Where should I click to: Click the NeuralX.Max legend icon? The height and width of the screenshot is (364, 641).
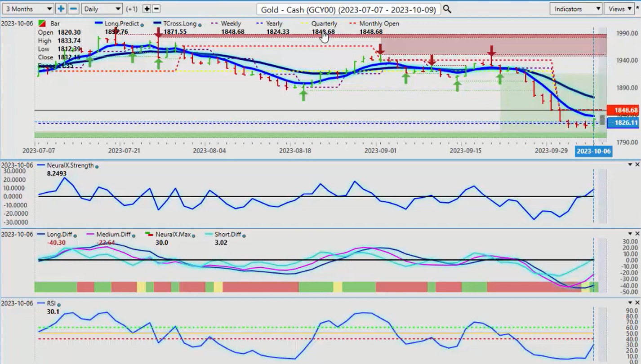tap(149, 234)
